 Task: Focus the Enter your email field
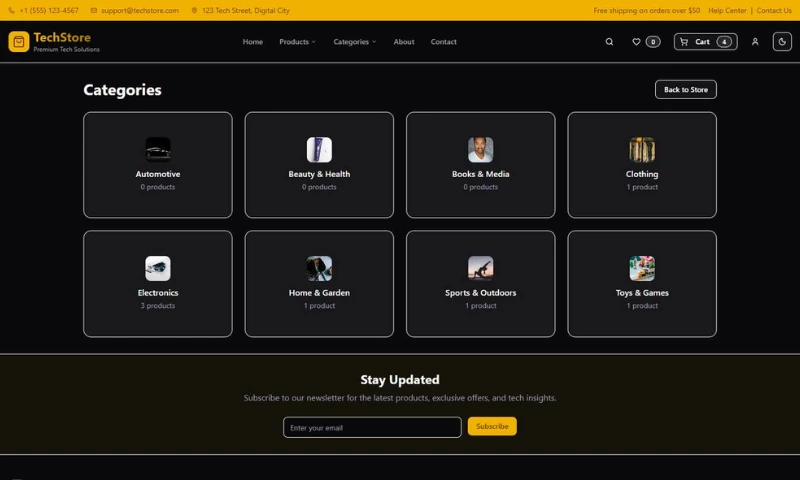372,427
